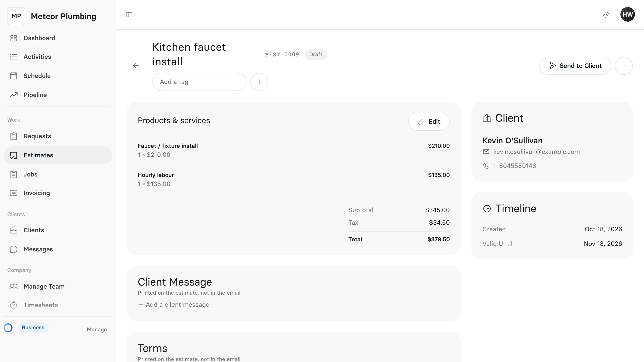Click the Messages chat bubble icon
Screen dimensions: 644x362
[13, 249]
